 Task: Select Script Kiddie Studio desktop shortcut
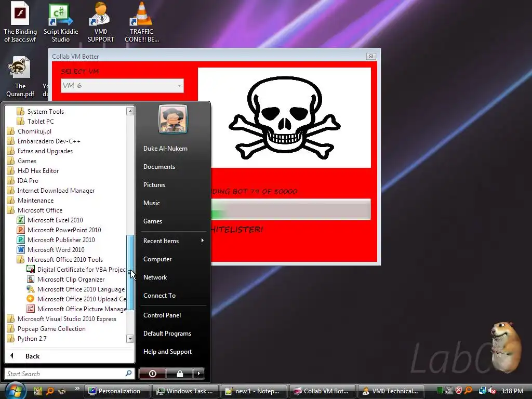click(x=61, y=22)
